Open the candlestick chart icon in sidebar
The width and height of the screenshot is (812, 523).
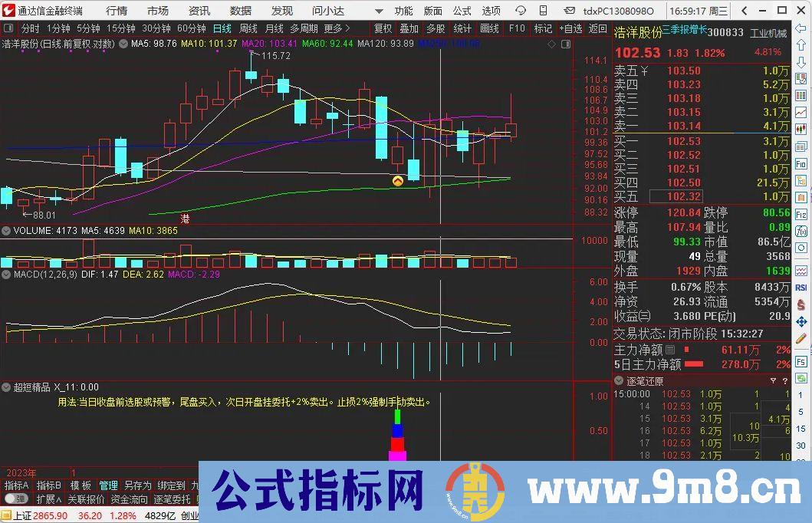pyautogui.click(x=800, y=129)
